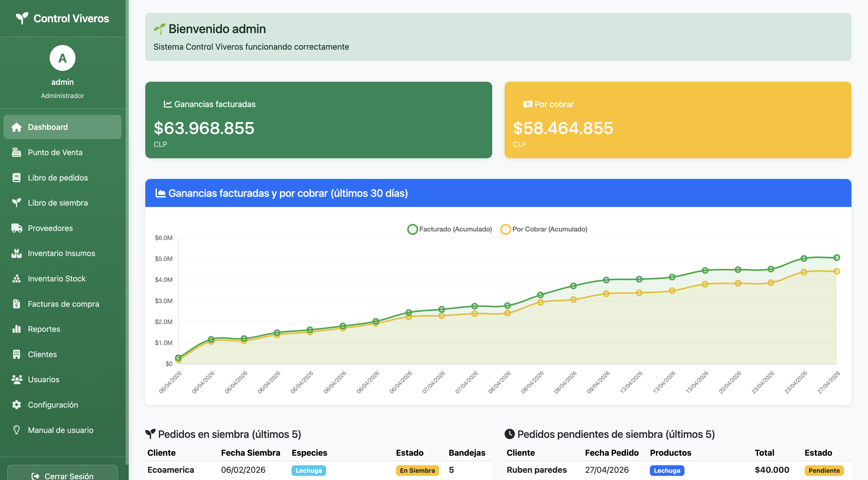
Task: Navigate to Usuarios management
Action: 62,380
